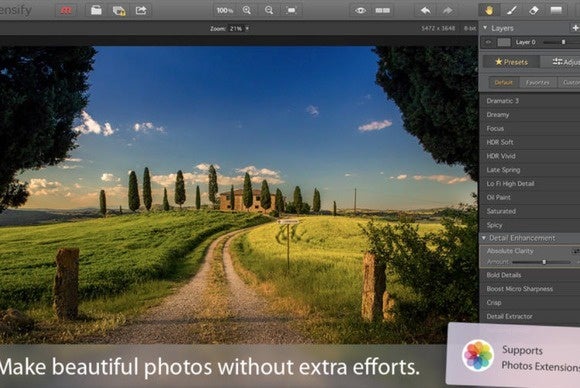Image resolution: width=580 pixels, height=388 pixels.
Task: Apply the Dreamy preset
Action: (530, 115)
